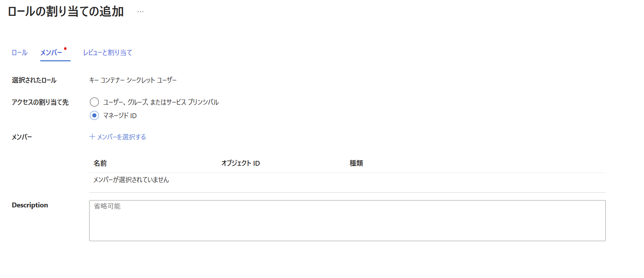Go to the レビューと割り当て tab

(x=108, y=52)
